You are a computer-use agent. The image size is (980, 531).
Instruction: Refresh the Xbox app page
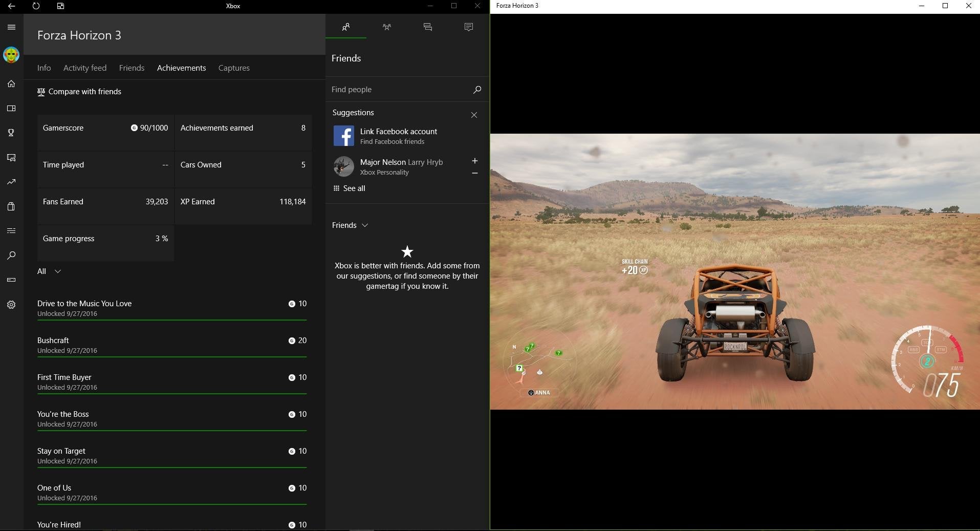click(x=36, y=6)
